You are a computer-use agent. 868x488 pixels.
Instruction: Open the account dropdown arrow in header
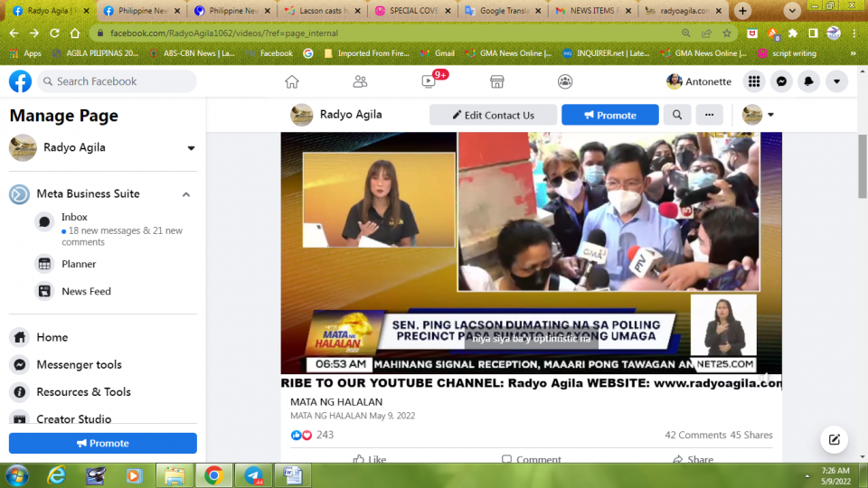[836, 81]
